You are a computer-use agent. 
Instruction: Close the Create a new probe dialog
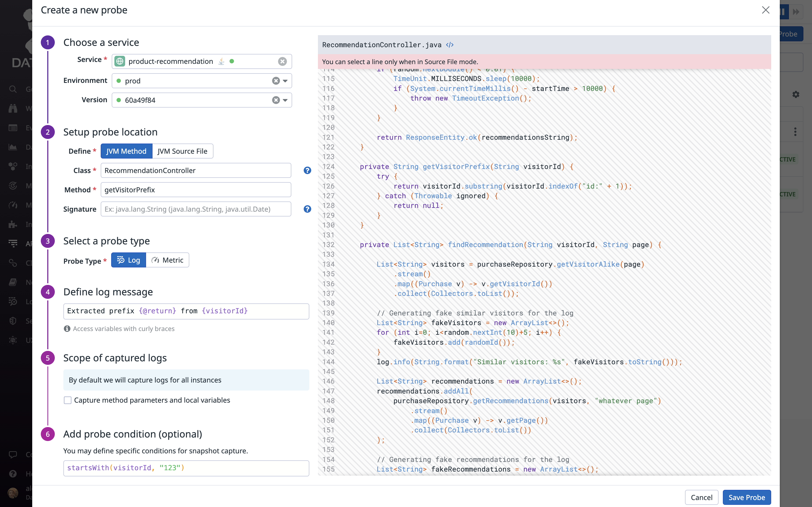click(765, 10)
